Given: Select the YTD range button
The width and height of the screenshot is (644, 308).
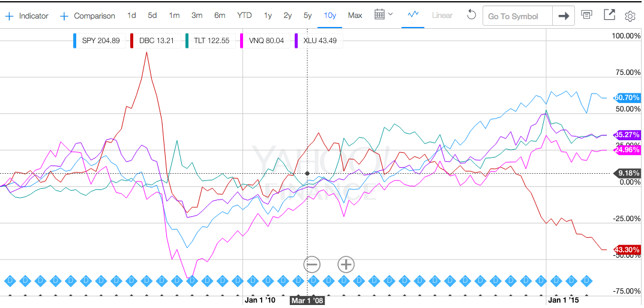Looking at the screenshot, I should (244, 16).
